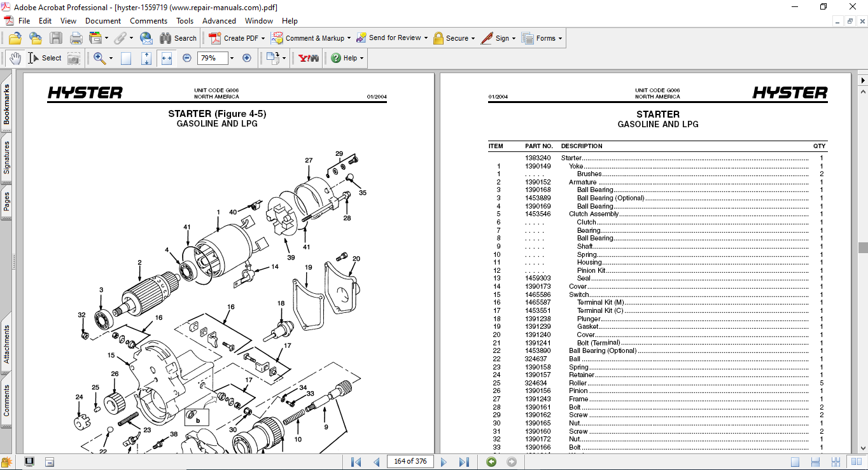Screen dimensions: 868x470
Task: Select the Snapshot camera tool
Action: click(74, 59)
